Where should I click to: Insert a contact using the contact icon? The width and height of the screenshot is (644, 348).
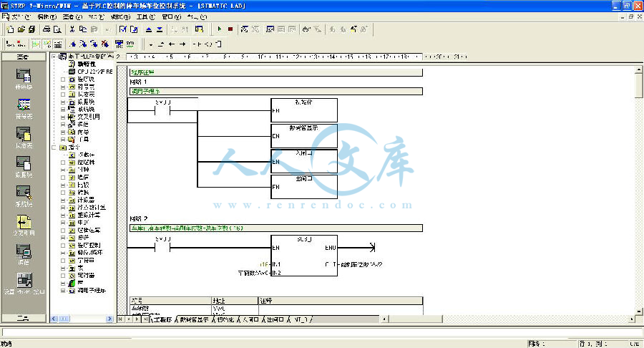[197, 44]
